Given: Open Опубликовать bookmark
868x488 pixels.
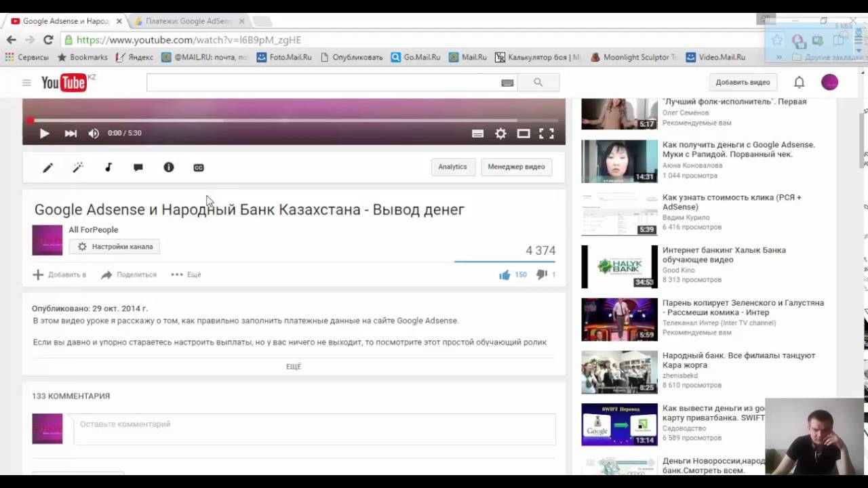Looking at the screenshot, I should point(351,58).
